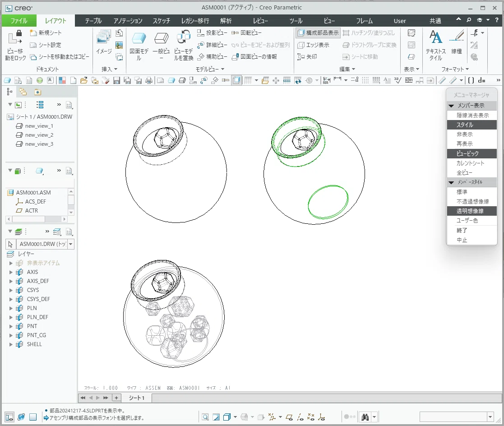This screenshot has width=504, height=426.
Task: Select 不透過想像線 in the menu manager
Action: pyautogui.click(x=472, y=202)
